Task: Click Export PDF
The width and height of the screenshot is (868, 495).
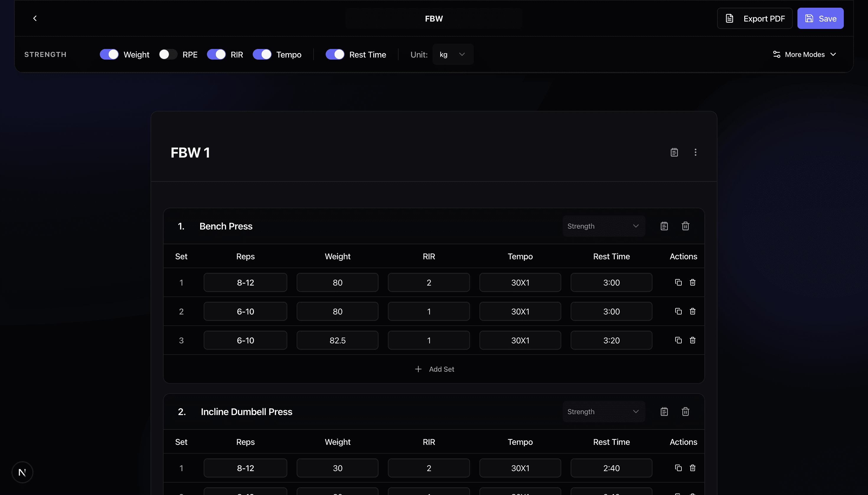Action: (754, 18)
